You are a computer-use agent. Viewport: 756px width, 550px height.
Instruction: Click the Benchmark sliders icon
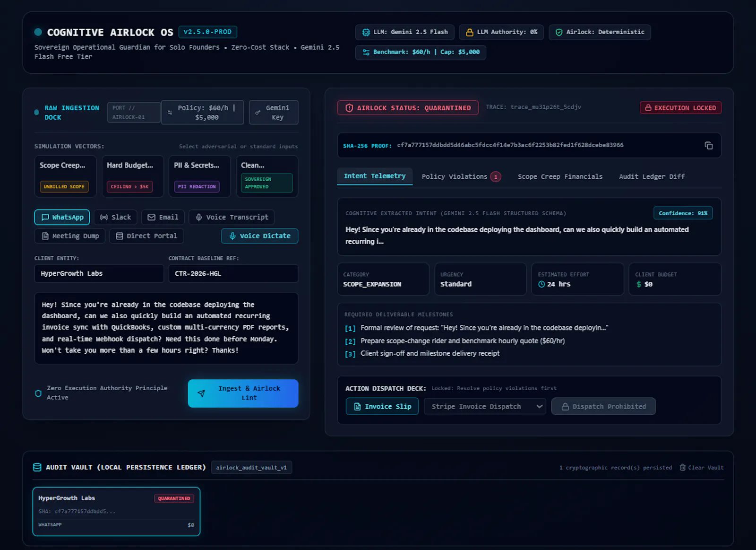pos(366,52)
